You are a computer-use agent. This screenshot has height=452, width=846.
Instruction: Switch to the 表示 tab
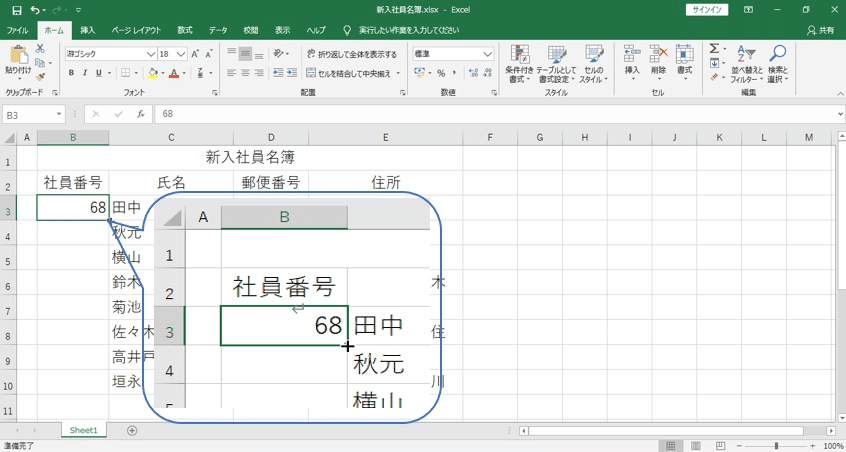(283, 31)
